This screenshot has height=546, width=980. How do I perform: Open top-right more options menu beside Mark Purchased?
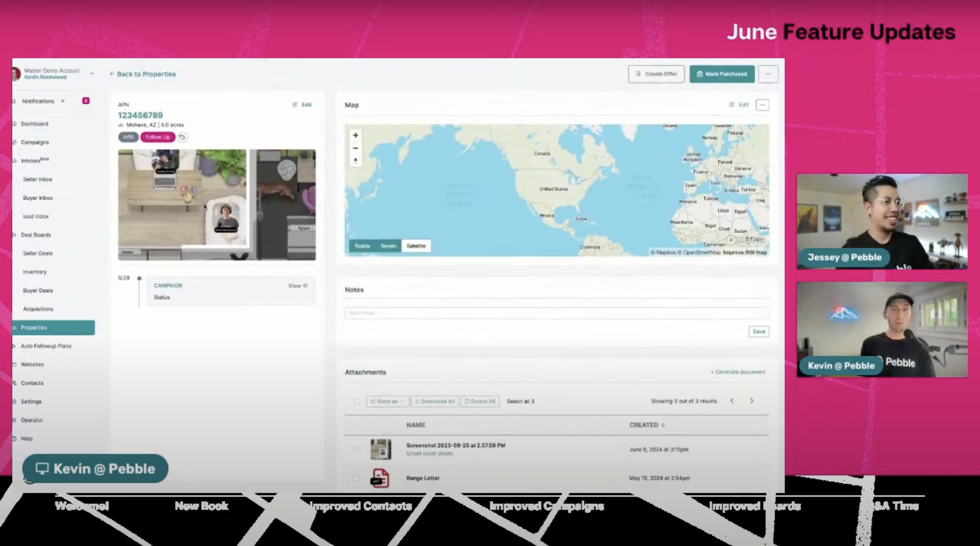tap(768, 74)
